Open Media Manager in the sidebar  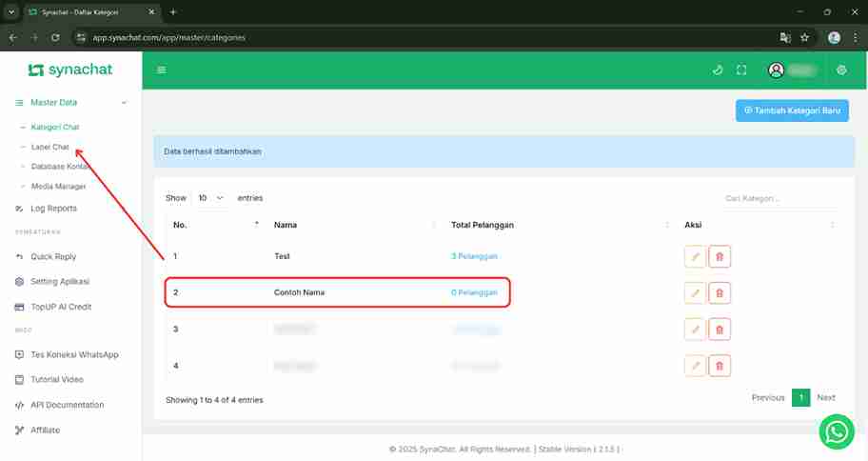[x=58, y=186]
